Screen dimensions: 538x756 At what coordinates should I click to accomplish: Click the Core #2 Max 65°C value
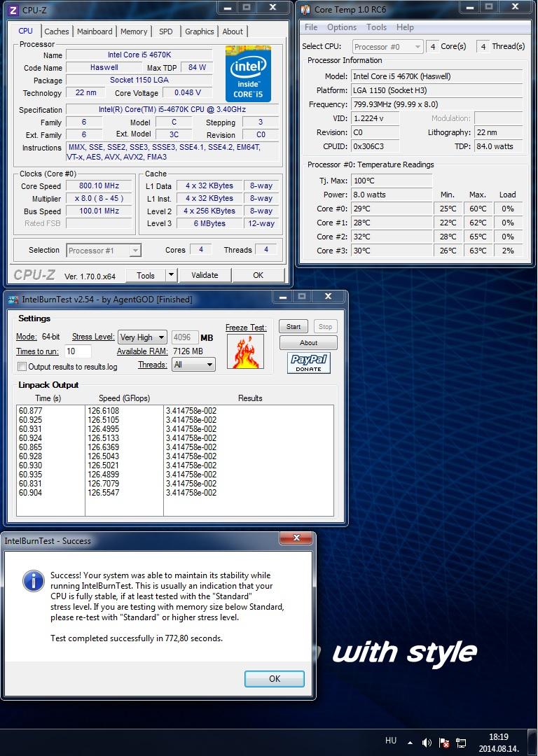pyautogui.click(x=478, y=237)
